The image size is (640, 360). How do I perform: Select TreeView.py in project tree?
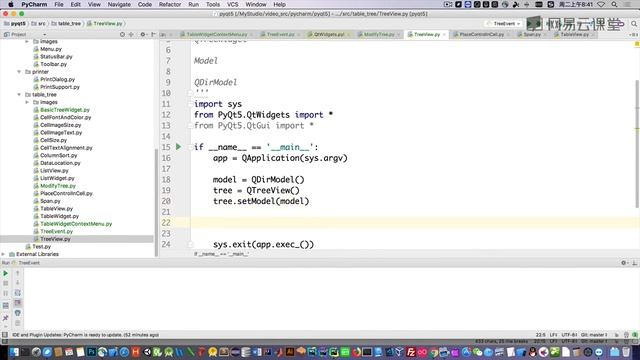coord(55,239)
